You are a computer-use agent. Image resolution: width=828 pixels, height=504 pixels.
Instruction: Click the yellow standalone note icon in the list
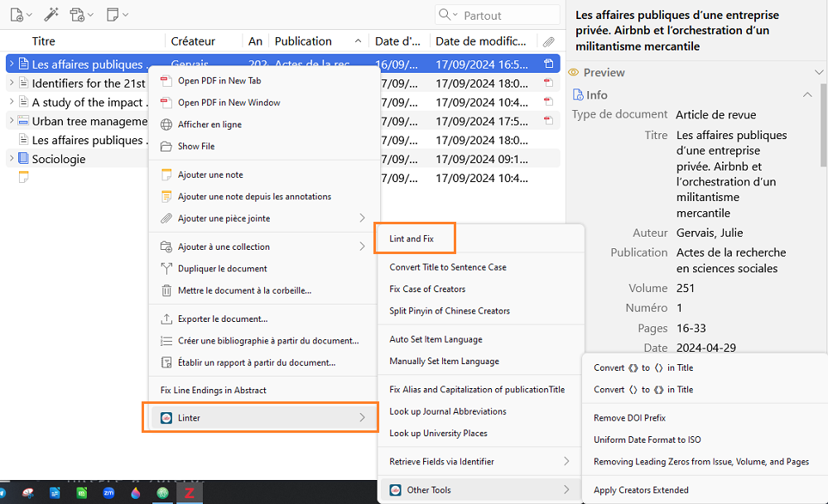23,177
